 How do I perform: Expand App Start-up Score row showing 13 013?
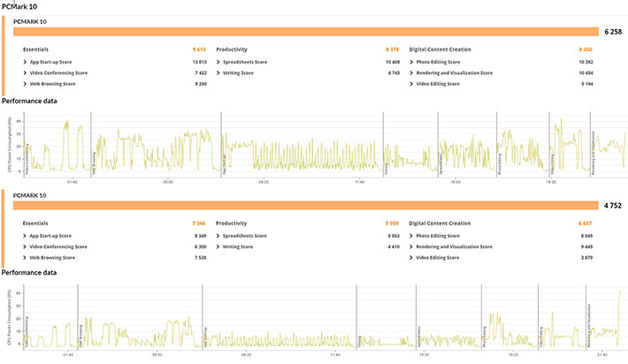click(115, 62)
